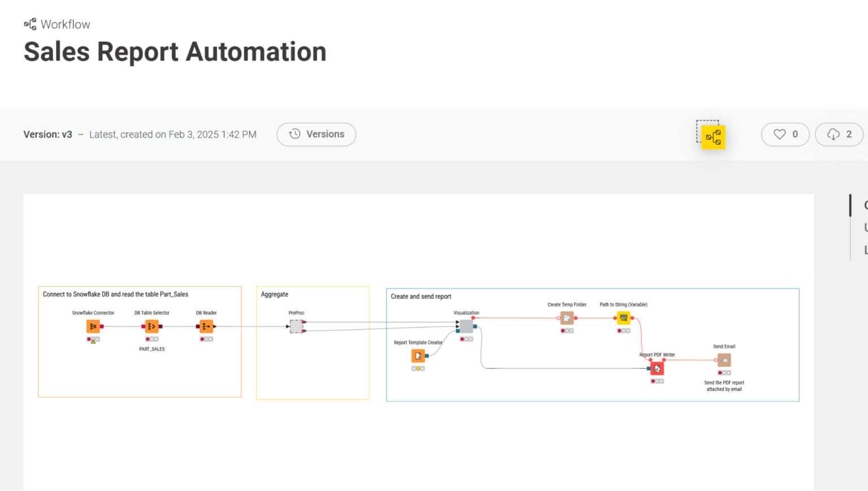
Task: Click the 'Latest, created on Feb 3, 2025' text
Action: [x=173, y=135]
